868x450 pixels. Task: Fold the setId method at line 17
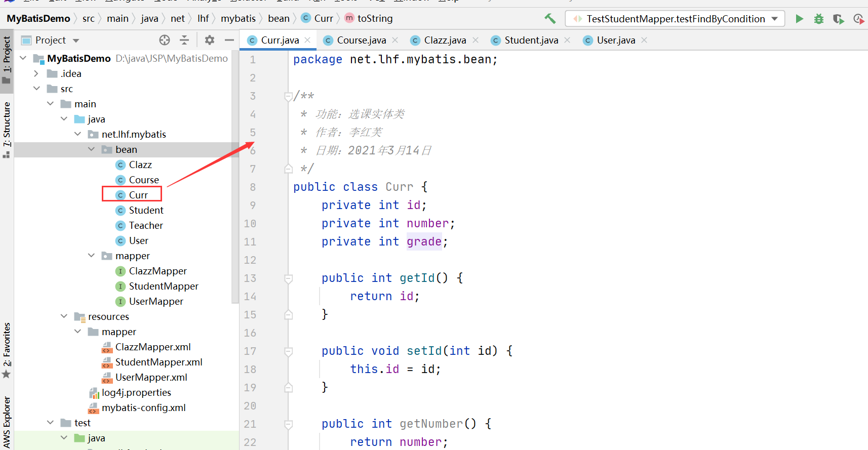288,351
